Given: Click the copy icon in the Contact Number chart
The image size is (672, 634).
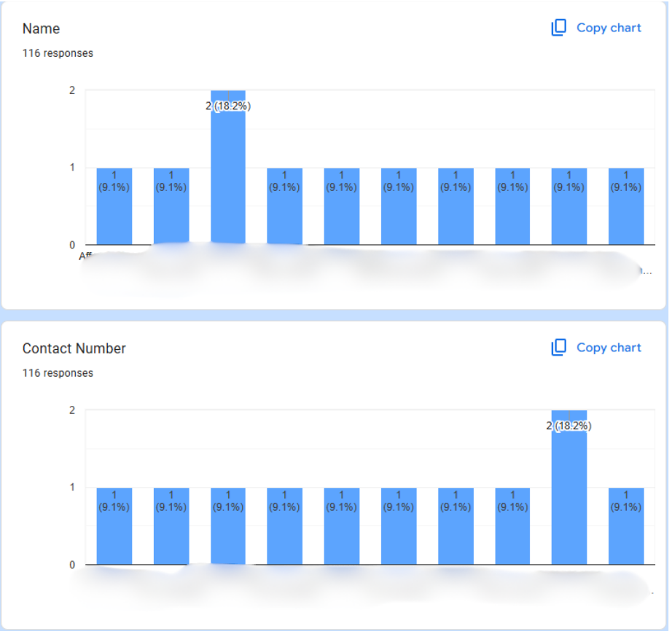Looking at the screenshot, I should click(x=558, y=348).
